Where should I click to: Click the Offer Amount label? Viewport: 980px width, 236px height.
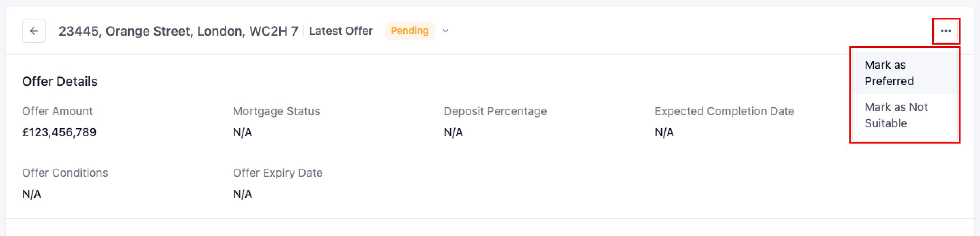[x=57, y=111]
